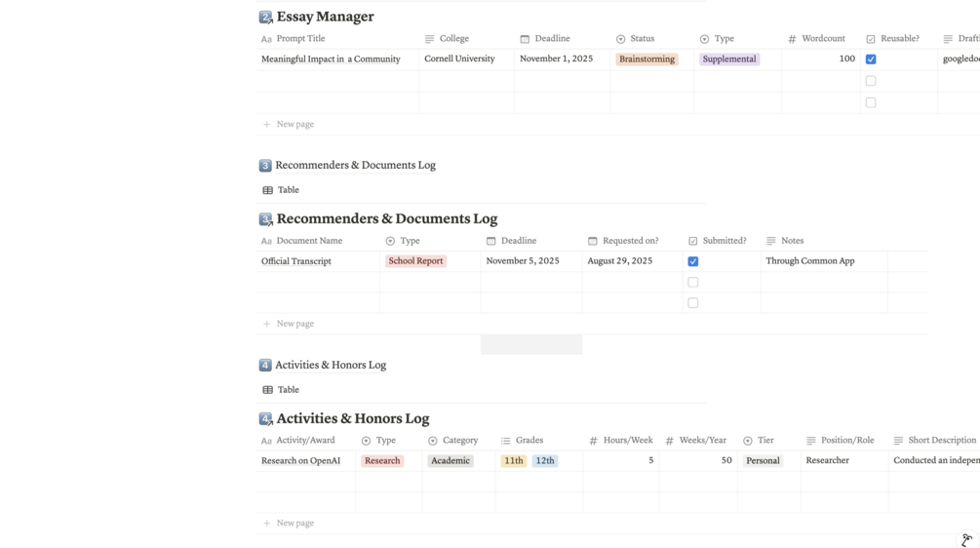Click the red Research type tag
Viewport: 980px width, 548px height.
[382, 461]
